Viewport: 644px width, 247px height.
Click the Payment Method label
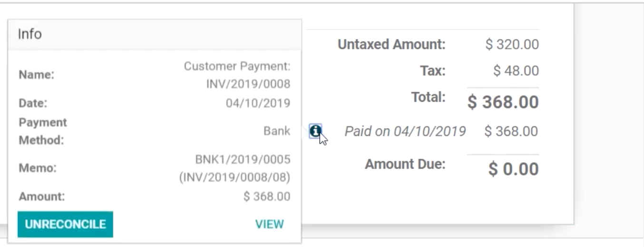click(x=43, y=131)
